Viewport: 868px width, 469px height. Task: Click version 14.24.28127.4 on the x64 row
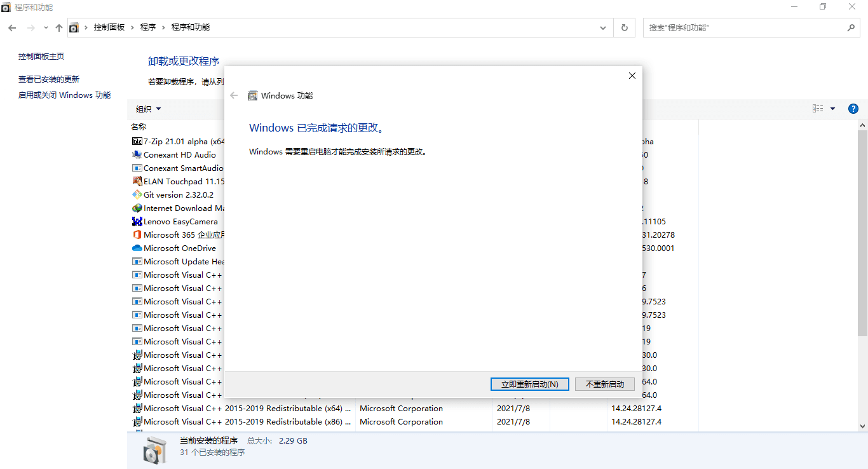[636, 408]
